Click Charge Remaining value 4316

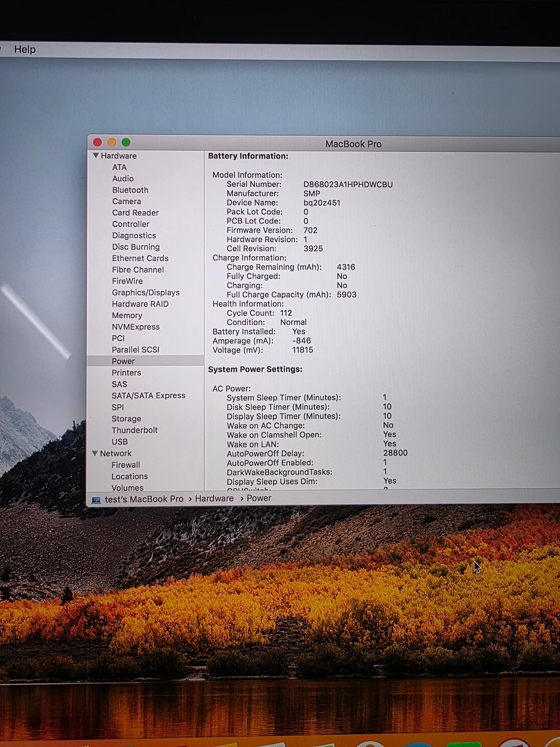pyautogui.click(x=346, y=267)
